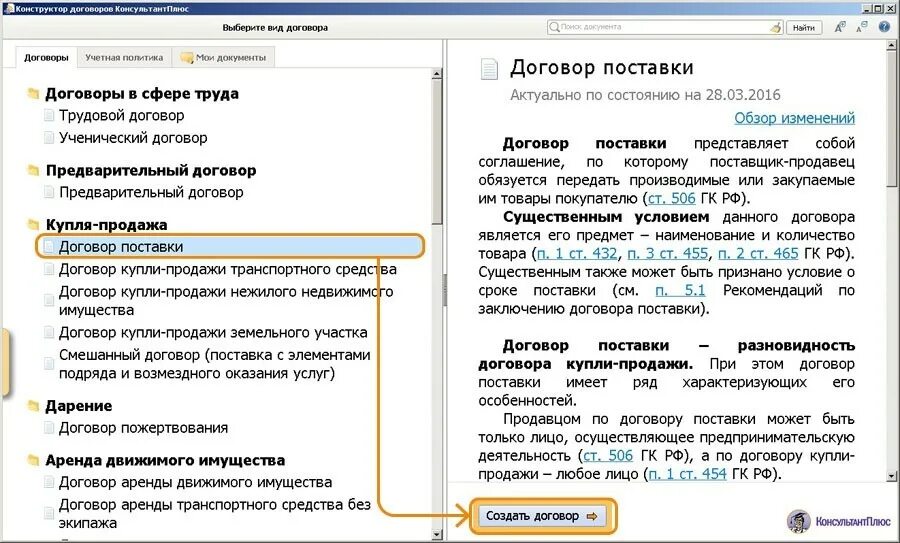Open ст. 506 link after деятельность
This screenshot has width=900, height=543.
click(x=608, y=456)
